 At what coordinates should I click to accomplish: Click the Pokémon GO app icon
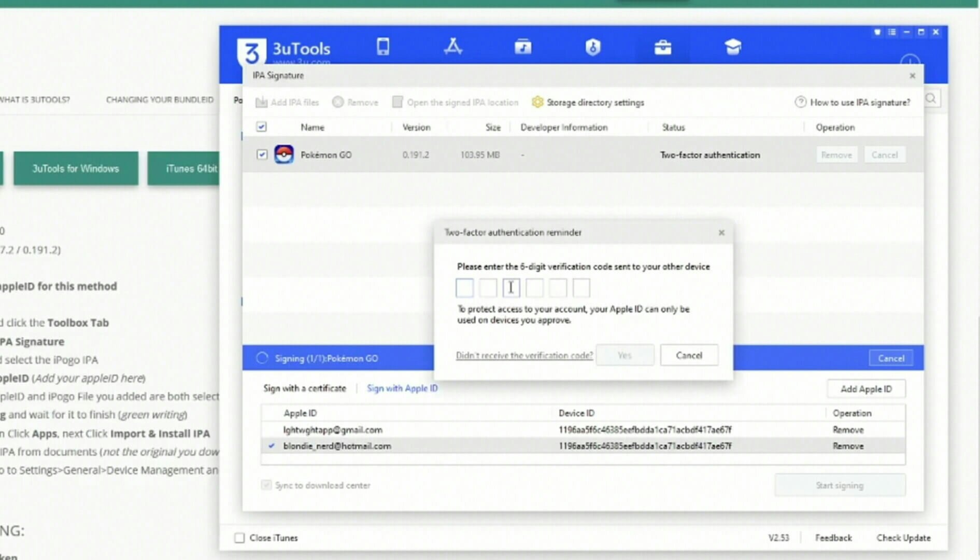(284, 155)
